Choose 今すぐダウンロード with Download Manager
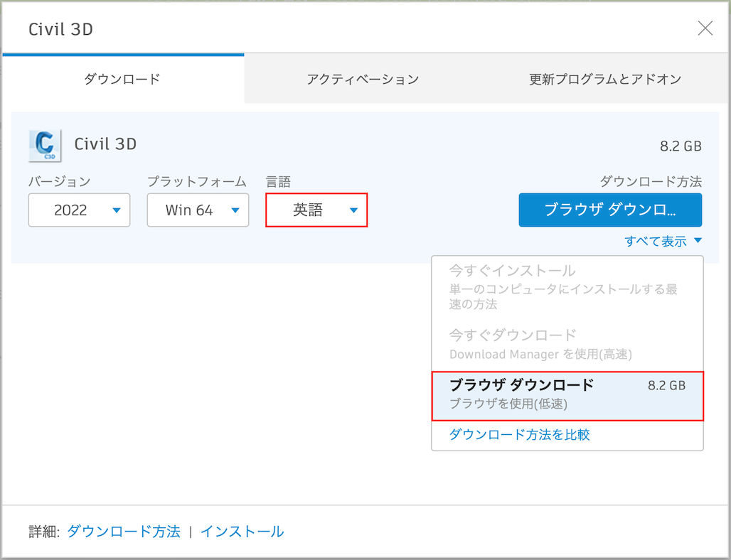Viewport: 731px width, 560px height. 567,344
